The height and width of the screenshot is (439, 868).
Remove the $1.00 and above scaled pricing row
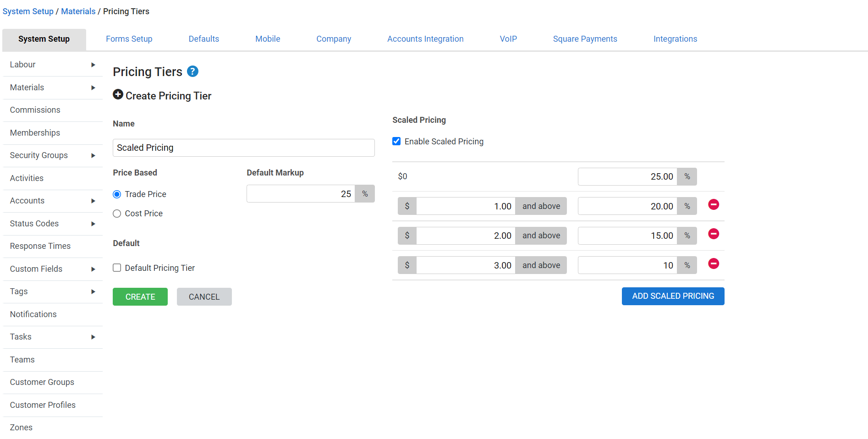tap(713, 205)
